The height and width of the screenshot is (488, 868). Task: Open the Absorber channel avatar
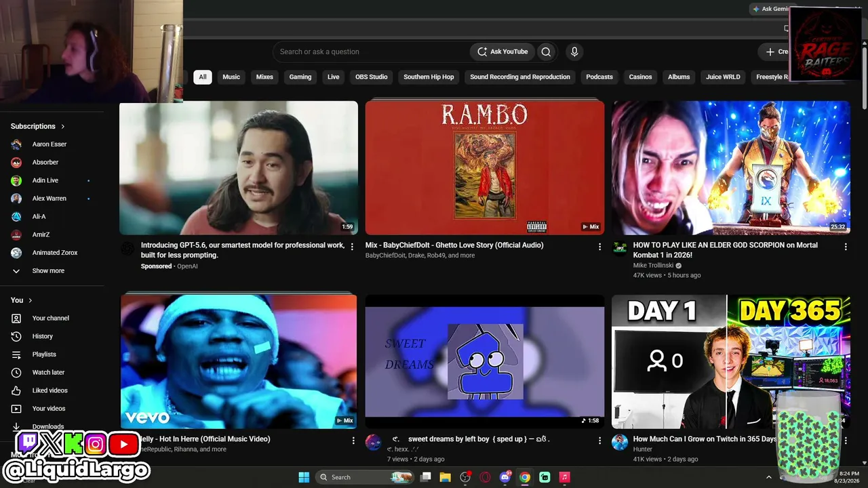[16, 163]
